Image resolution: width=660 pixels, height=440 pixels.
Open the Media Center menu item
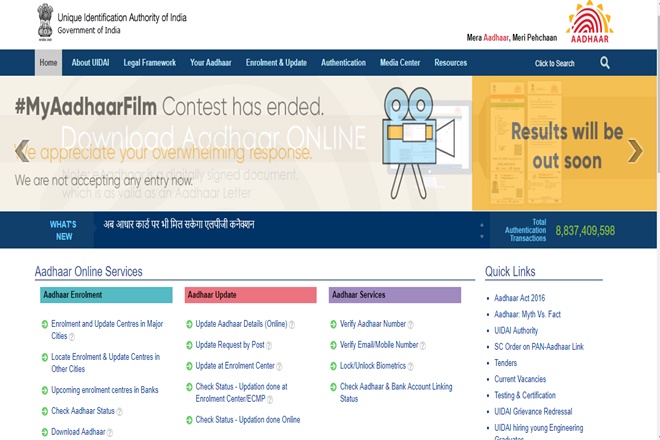point(400,63)
